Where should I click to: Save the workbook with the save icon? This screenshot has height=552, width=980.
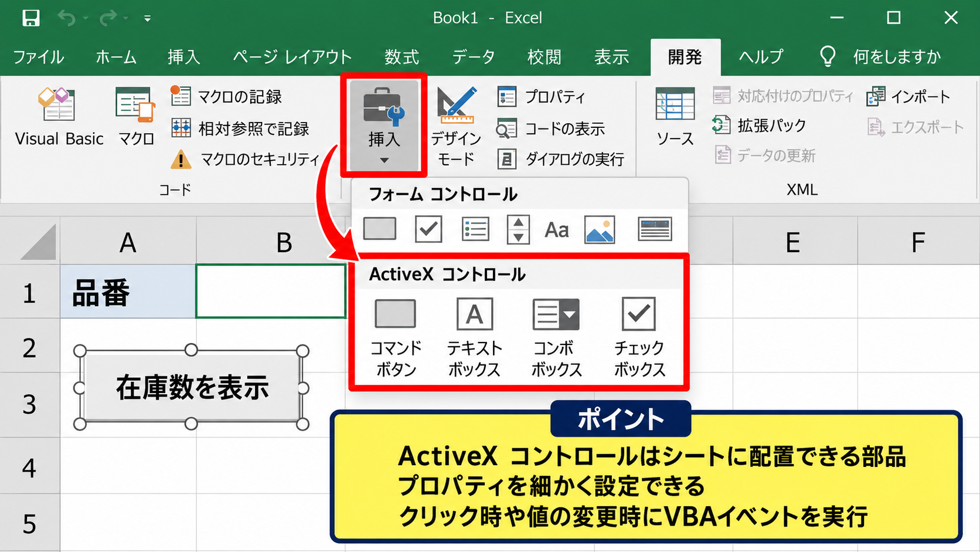coord(30,18)
